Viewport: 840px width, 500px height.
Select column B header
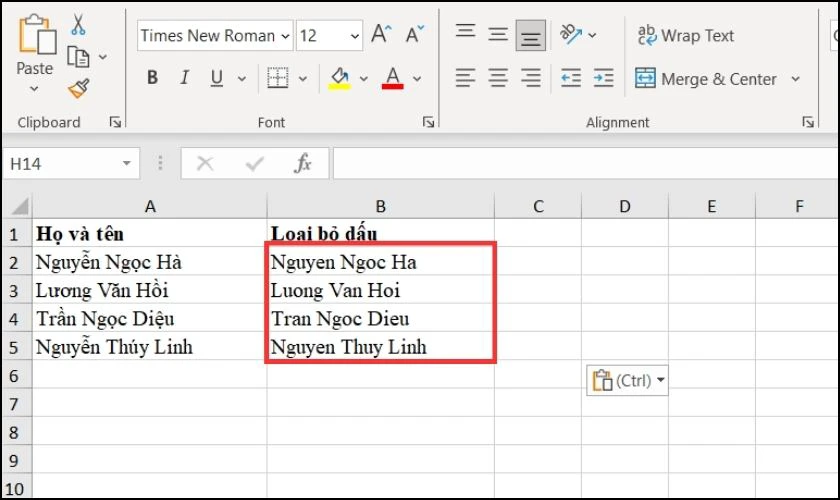click(x=380, y=206)
